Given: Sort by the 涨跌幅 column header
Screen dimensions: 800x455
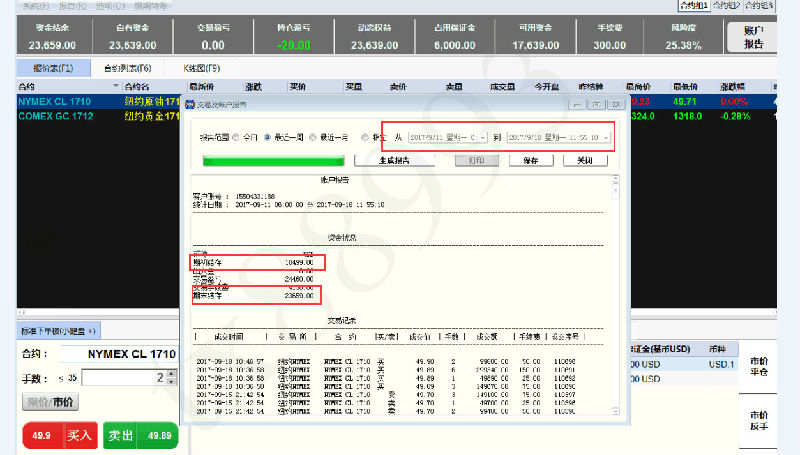Looking at the screenshot, I should tap(732, 87).
